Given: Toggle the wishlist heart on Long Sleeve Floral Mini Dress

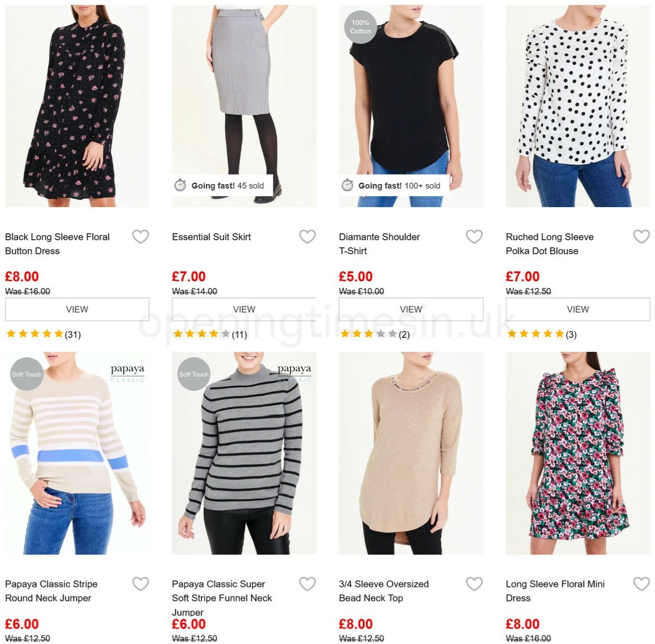Looking at the screenshot, I should point(641,583).
